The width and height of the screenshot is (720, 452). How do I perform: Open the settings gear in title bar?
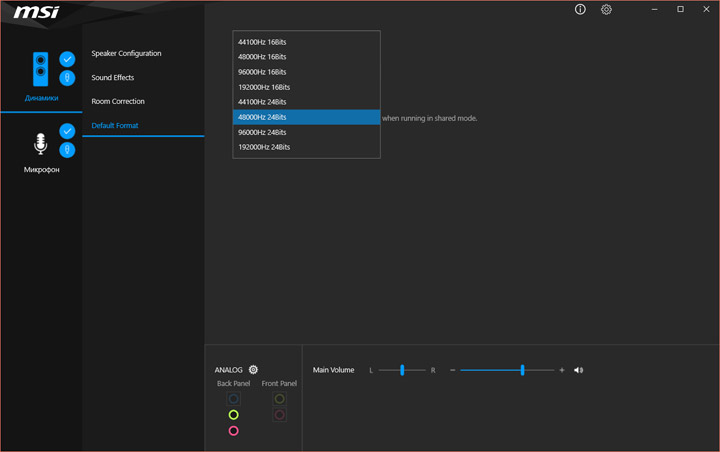point(606,10)
